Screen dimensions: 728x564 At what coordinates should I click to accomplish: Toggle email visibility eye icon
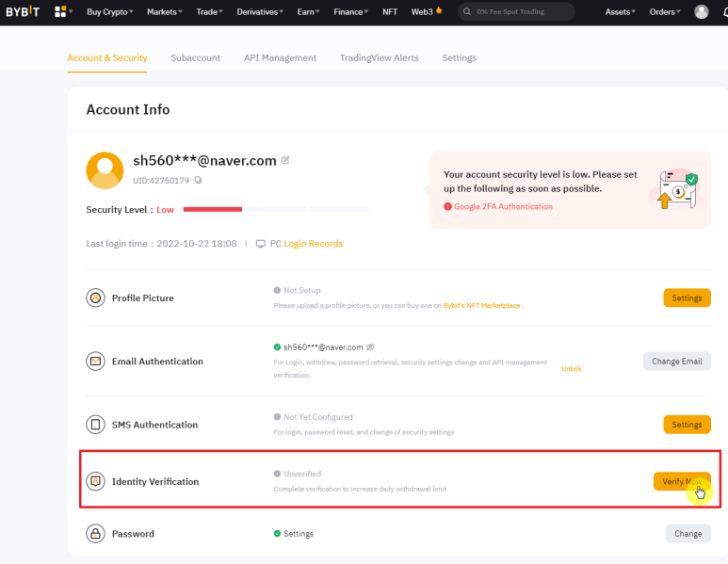[370, 347]
